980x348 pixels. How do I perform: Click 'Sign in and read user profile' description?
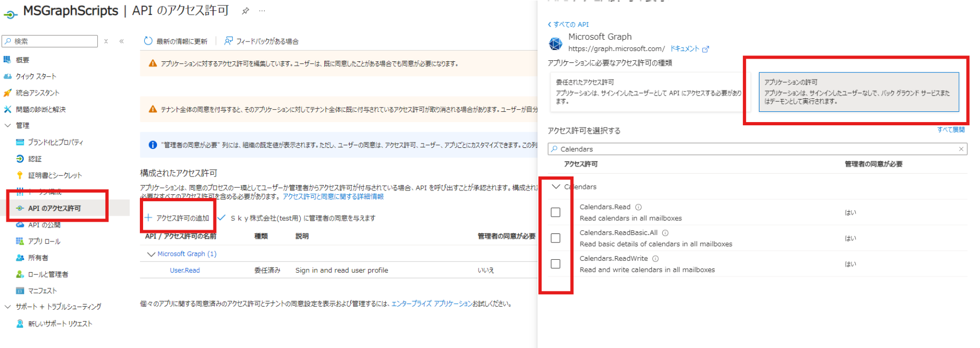(342, 271)
